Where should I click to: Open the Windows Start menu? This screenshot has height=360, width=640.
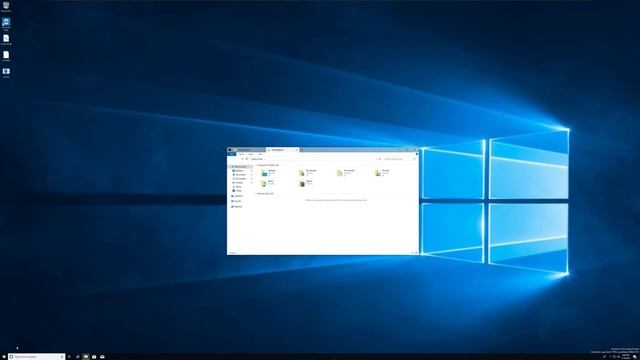coord(4,357)
